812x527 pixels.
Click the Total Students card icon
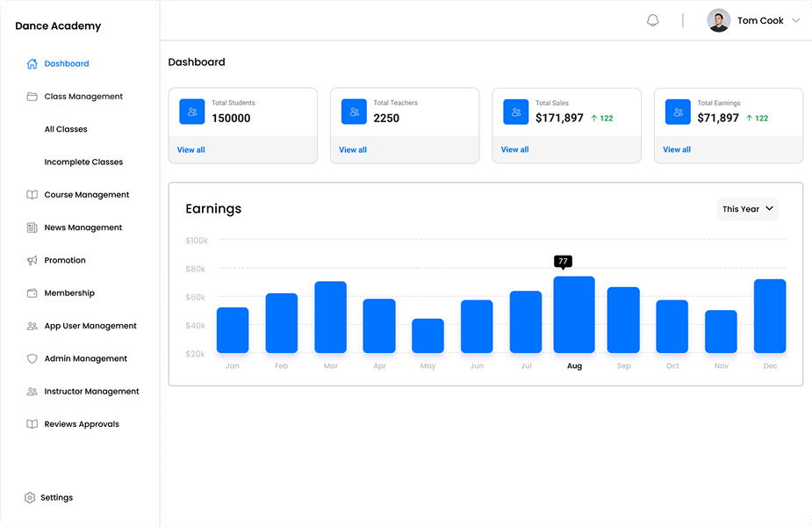(191, 112)
